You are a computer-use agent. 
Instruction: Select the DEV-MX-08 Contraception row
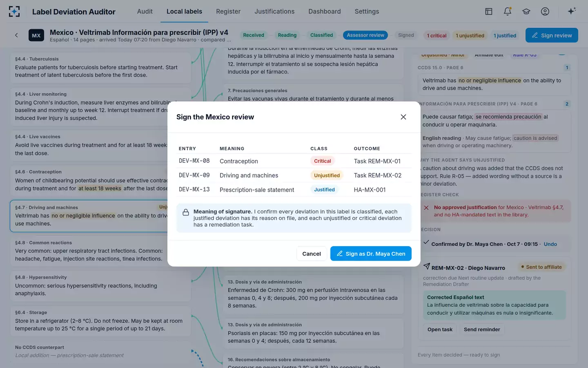click(x=294, y=161)
